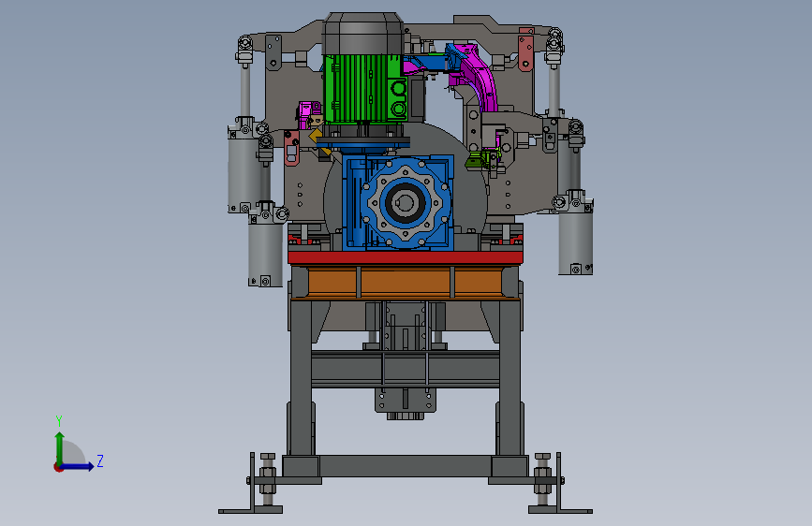Click the Y label on the axis triad
The width and height of the screenshot is (812, 526).
(59, 420)
